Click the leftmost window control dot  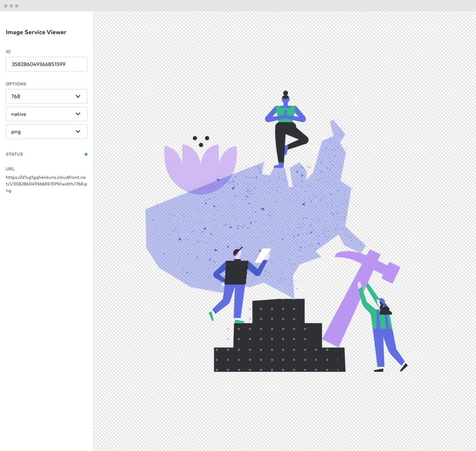click(6, 6)
